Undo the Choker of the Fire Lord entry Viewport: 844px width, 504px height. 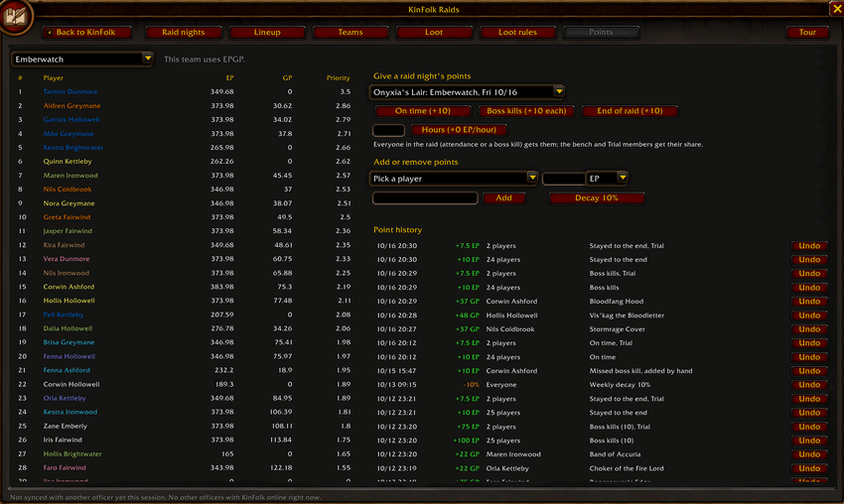(809, 468)
